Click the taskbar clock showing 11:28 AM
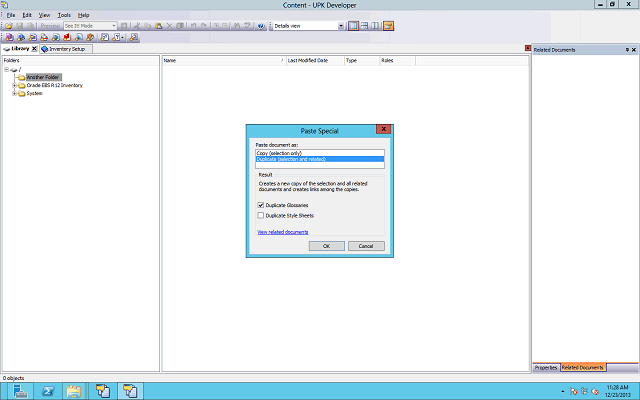 click(618, 391)
